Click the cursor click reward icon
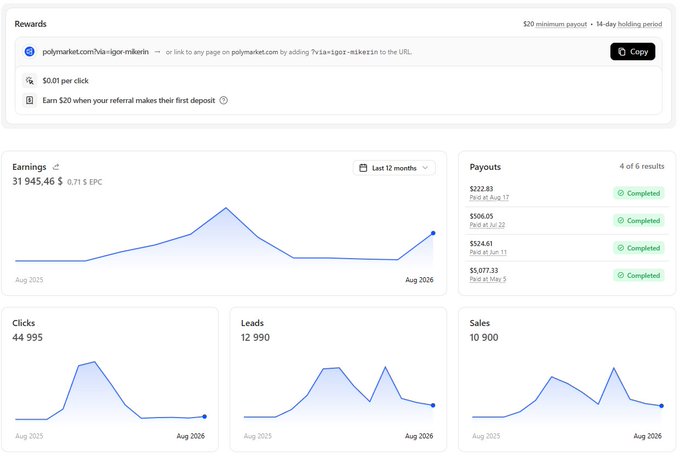 pos(29,81)
